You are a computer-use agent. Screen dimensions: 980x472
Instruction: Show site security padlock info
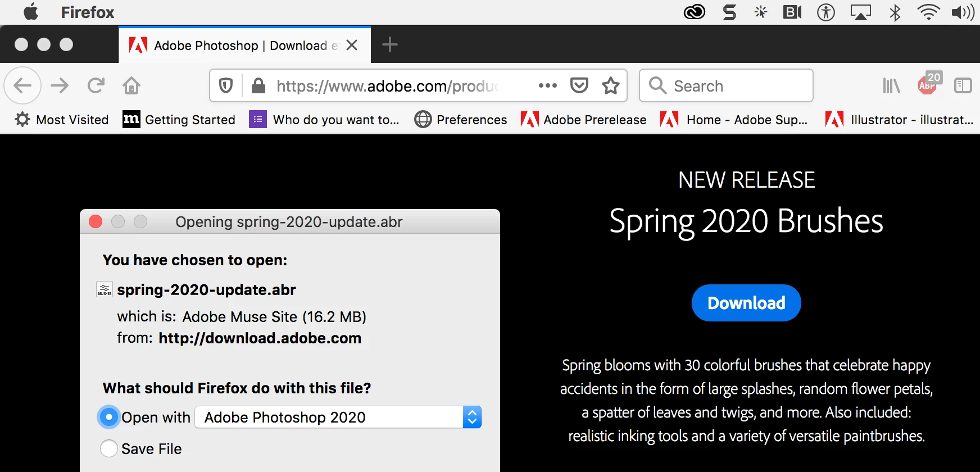[x=258, y=85]
